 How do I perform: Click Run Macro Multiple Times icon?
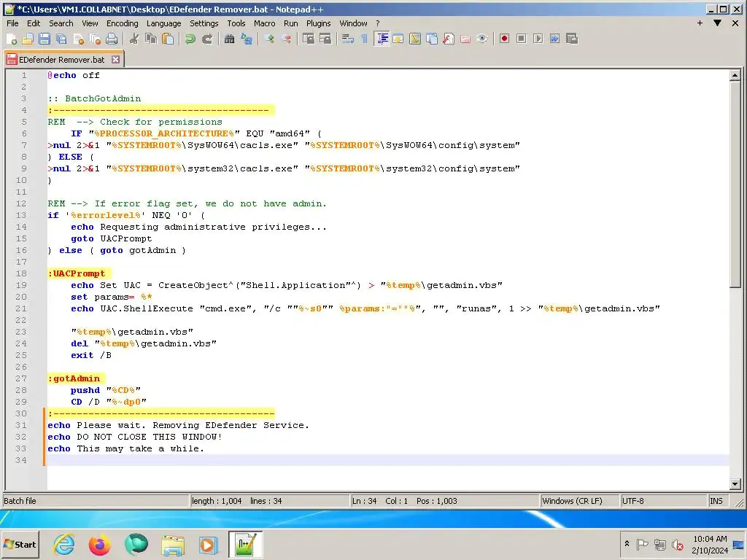click(555, 39)
